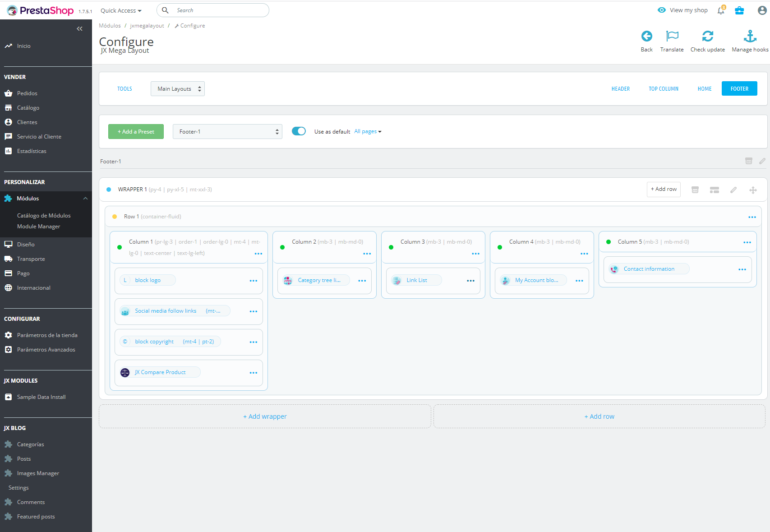This screenshot has height=532, width=770.
Task: Click the Add a Preset button
Action: [x=136, y=131]
